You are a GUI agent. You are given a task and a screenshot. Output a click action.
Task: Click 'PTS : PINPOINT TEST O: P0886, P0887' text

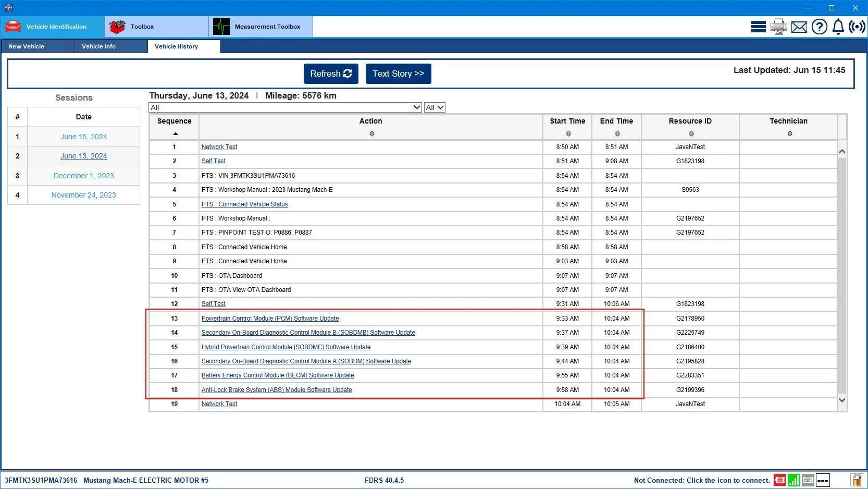(257, 233)
